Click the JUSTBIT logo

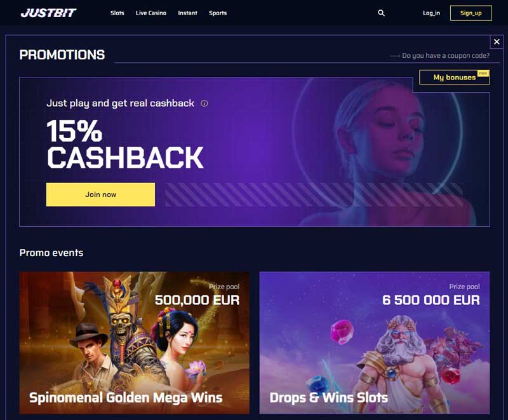(x=48, y=13)
